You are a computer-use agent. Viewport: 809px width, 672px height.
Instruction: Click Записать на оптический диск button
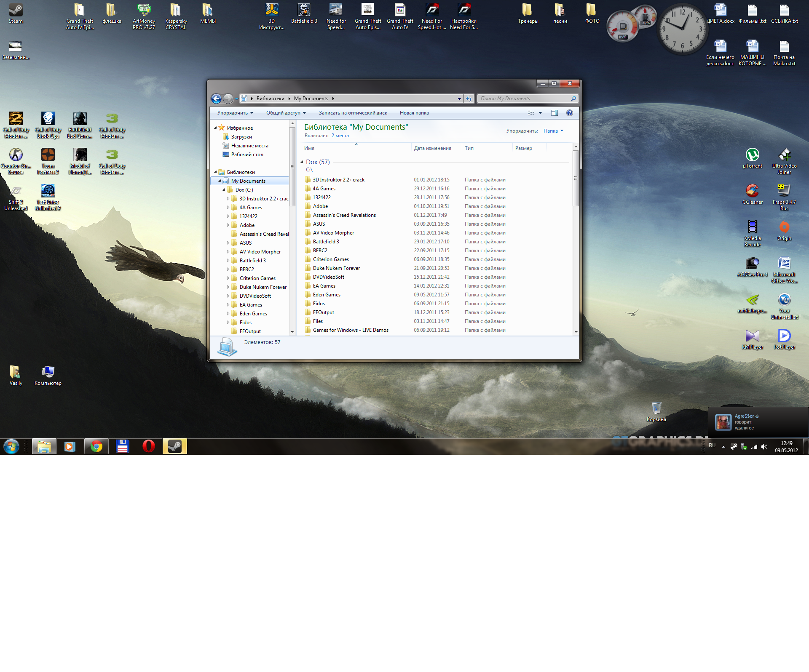tap(353, 113)
